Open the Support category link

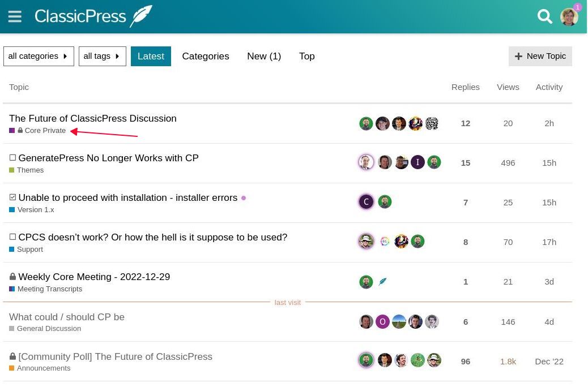[x=30, y=250]
